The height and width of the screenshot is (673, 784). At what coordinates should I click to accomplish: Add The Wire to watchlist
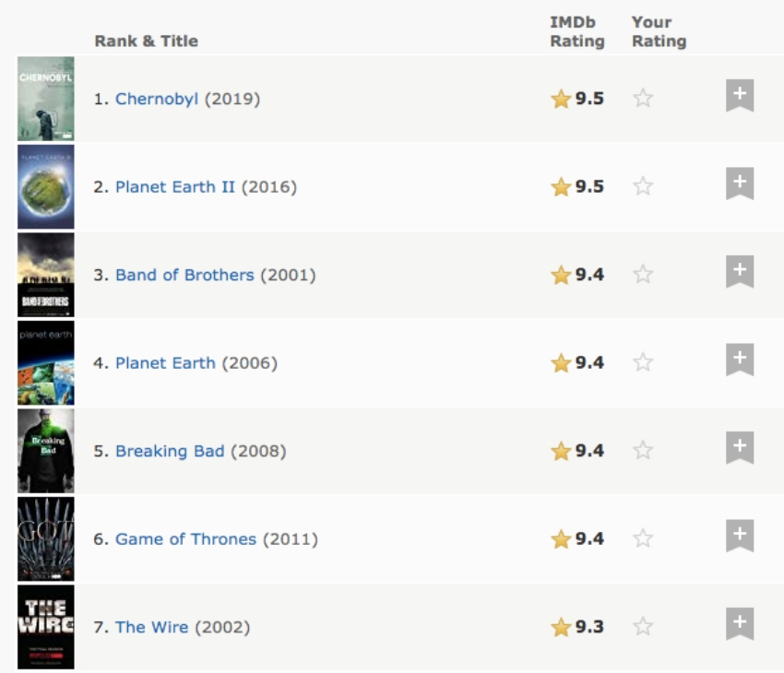(x=740, y=624)
